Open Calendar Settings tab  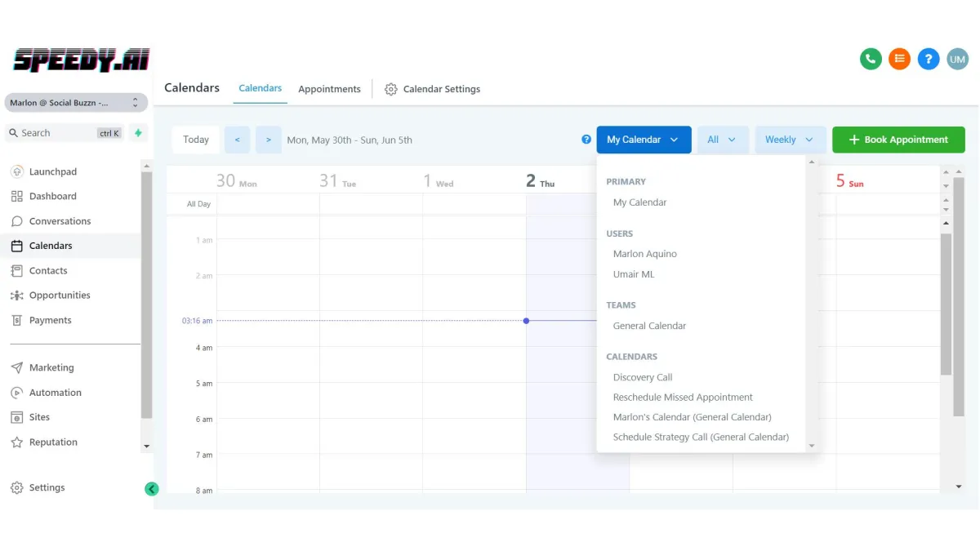pos(432,89)
